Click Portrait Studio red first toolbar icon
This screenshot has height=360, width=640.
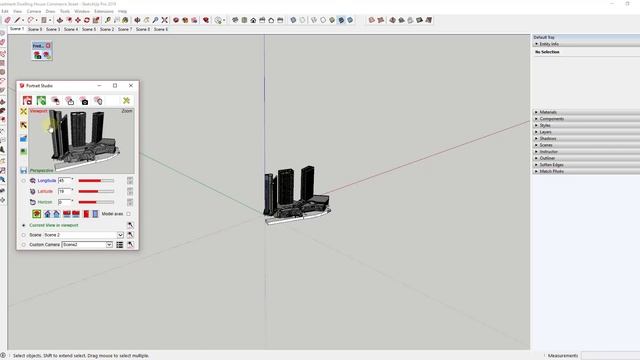click(x=27, y=100)
